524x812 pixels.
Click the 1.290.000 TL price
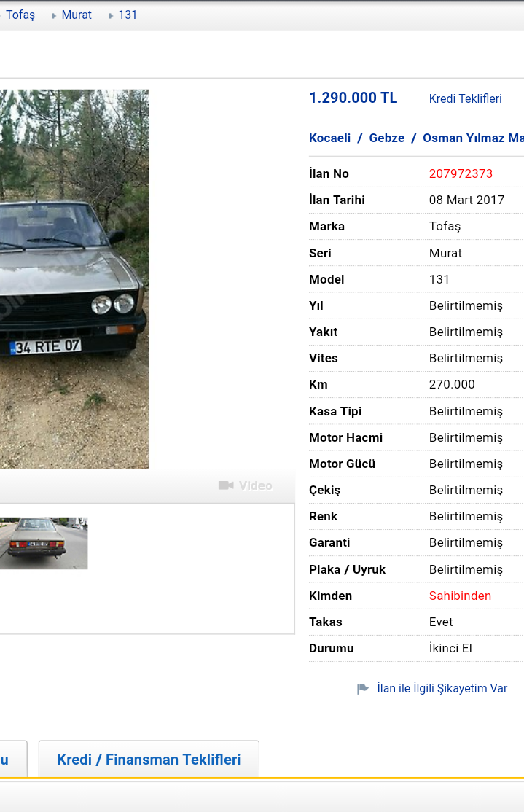pyautogui.click(x=353, y=98)
